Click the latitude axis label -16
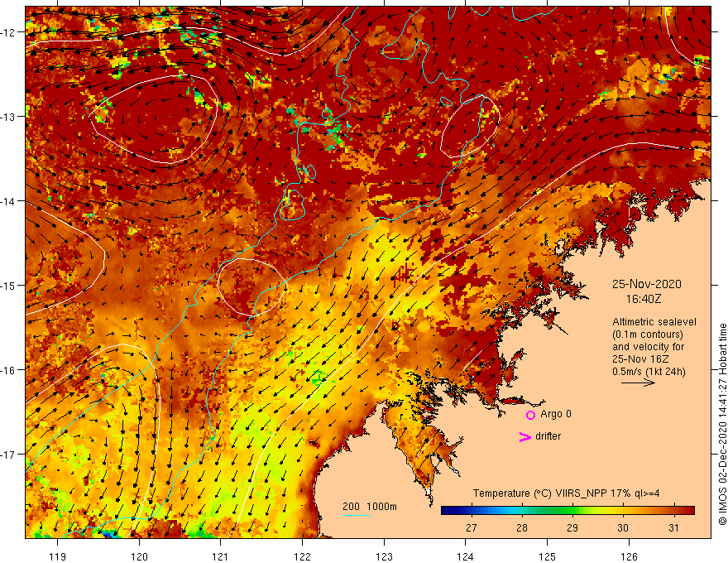 tap(8, 370)
